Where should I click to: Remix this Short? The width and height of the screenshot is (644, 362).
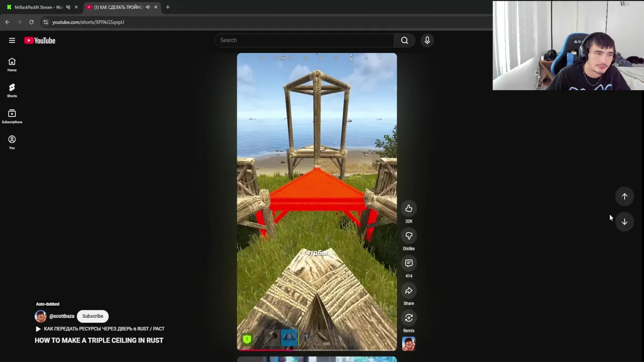point(409,318)
